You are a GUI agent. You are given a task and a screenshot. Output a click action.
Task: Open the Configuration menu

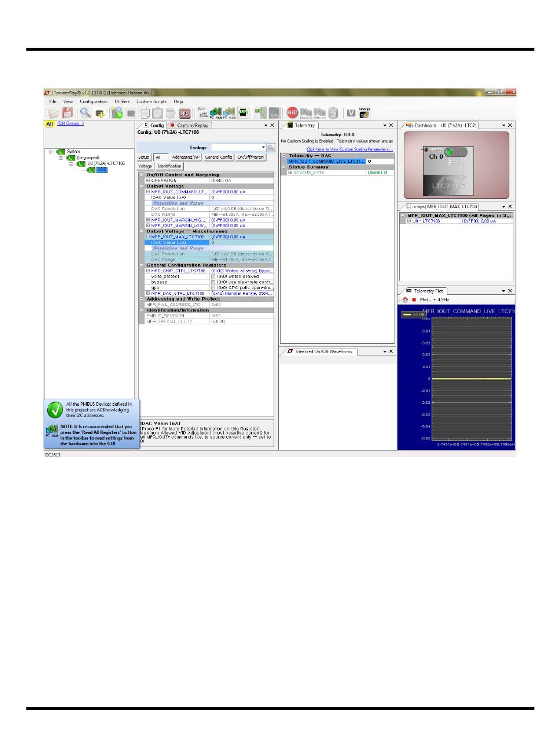coord(94,101)
